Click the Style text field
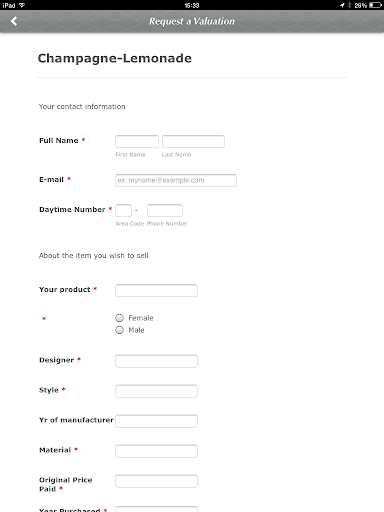The width and height of the screenshot is (384, 512). (156, 391)
